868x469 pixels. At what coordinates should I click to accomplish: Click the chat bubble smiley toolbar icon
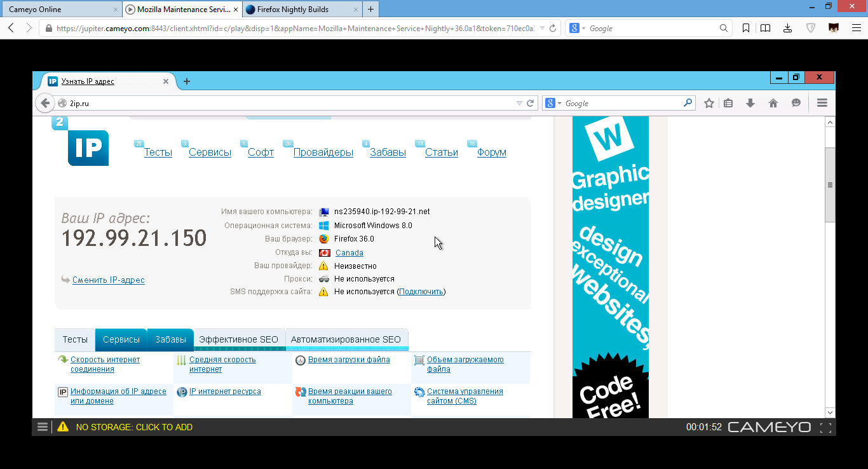click(x=796, y=103)
